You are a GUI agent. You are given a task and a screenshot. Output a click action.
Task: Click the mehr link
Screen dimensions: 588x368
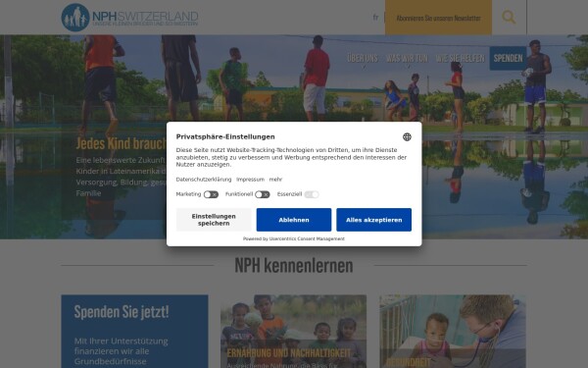[x=275, y=180]
